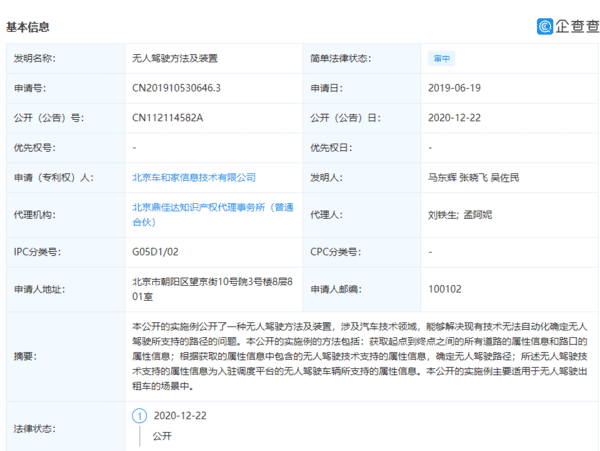Click the CPC分类号 label cell
This screenshot has height=451, width=600.
pos(362,252)
